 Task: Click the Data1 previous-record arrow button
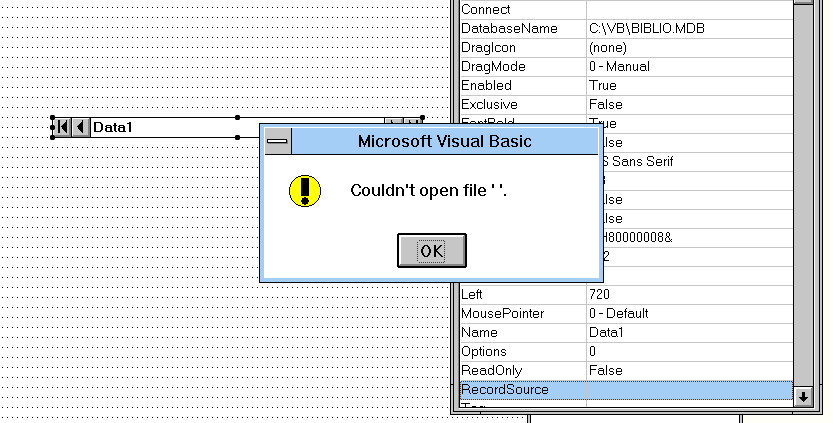81,127
